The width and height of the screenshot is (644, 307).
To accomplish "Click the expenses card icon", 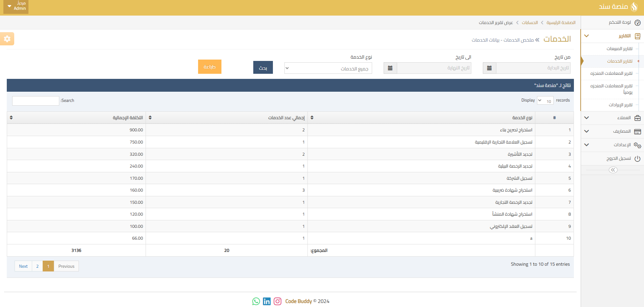I will click(x=638, y=131).
